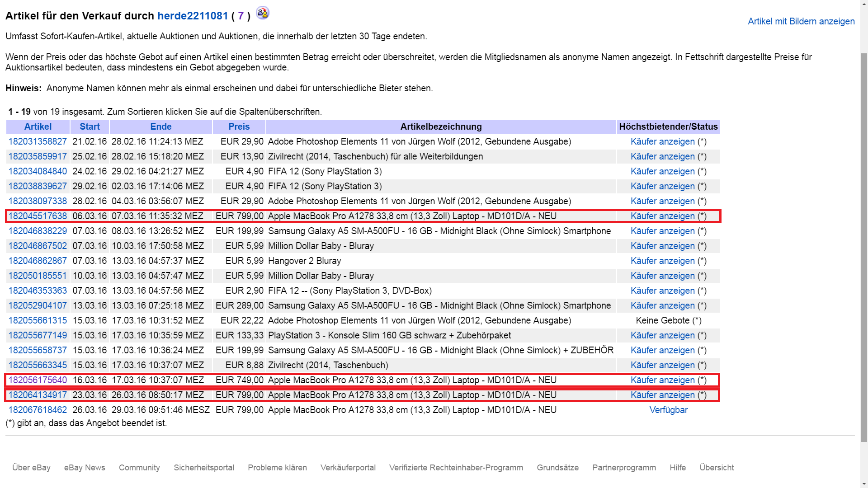Open item 182055661315

[x=38, y=320]
